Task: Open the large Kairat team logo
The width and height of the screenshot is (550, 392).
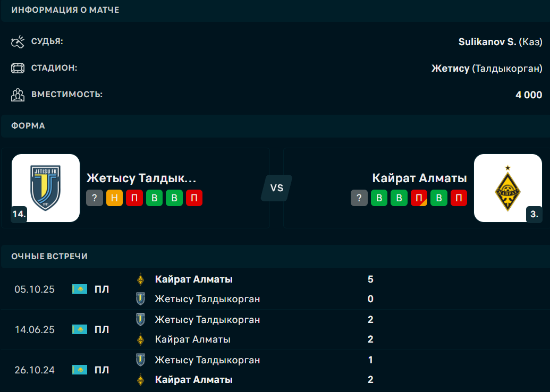Action: (x=507, y=188)
